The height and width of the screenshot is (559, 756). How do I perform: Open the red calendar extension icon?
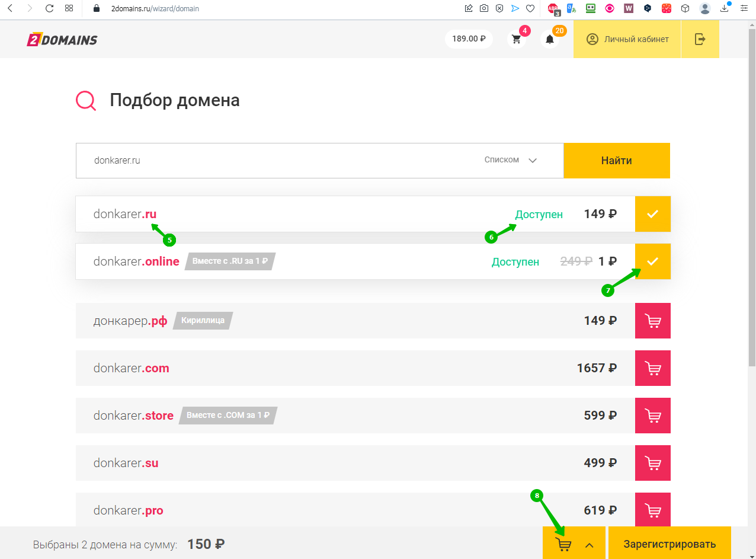tap(667, 8)
